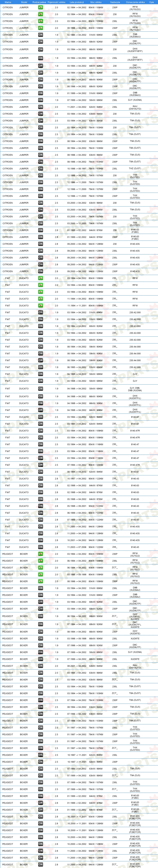
Task: Click ON icon in Peugeot Boxer 10.1997 -> 11.2001 230P row
Action: (40, 762)
